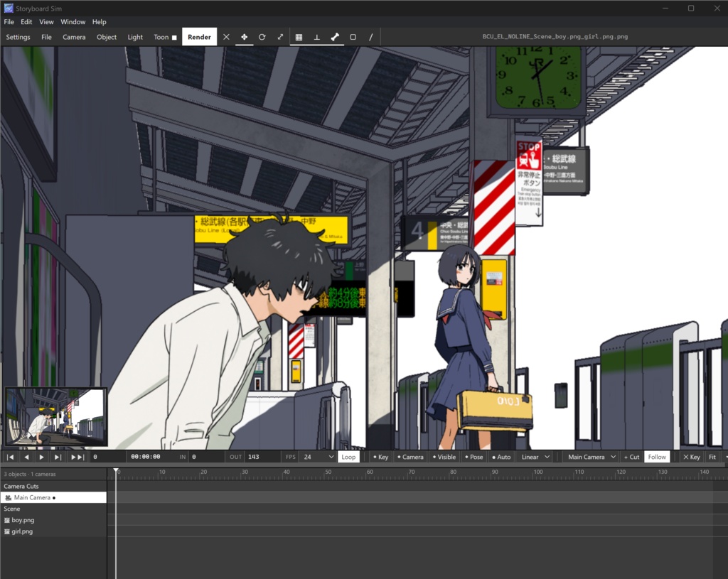Select the rotate tool icon
Viewport: 728px width, 579px height.
262,37
